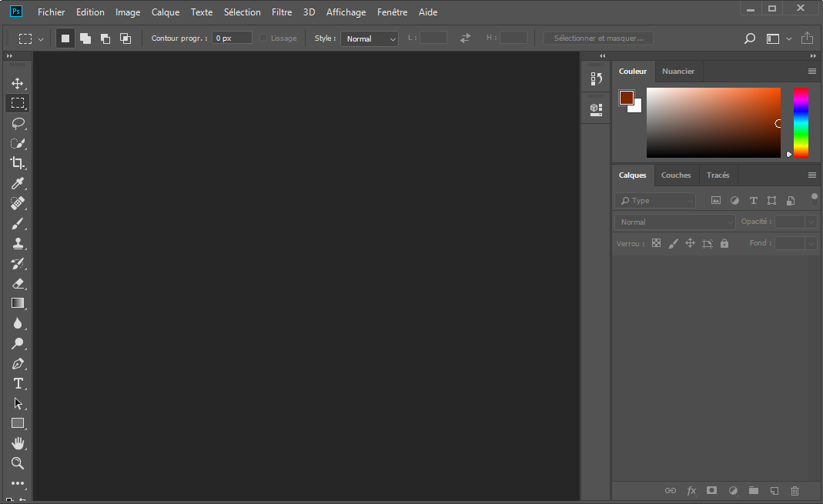Enable Subtract from selection mode

pyautogui.click(x=105, y=38)
